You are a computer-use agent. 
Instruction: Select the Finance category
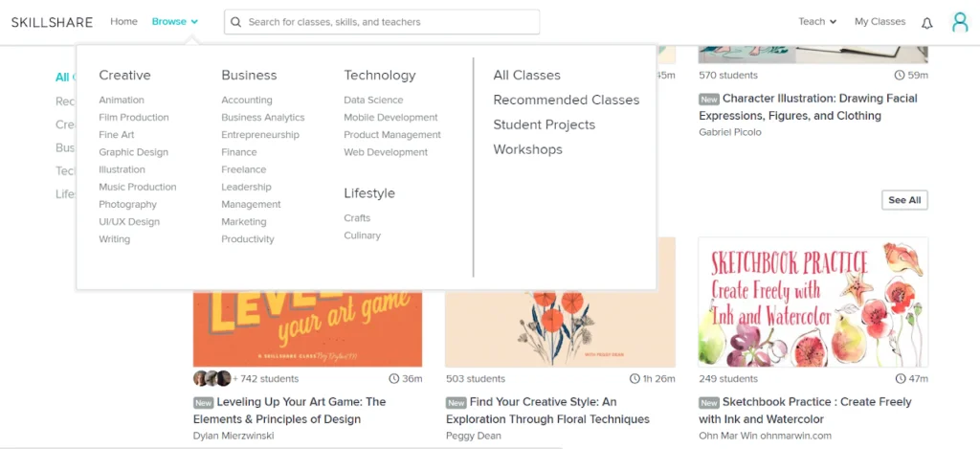pyautogui.click(x=238, y=152)
